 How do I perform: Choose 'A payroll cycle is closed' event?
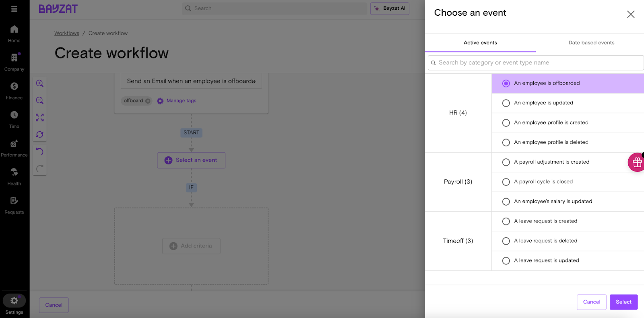coord(506,182)
